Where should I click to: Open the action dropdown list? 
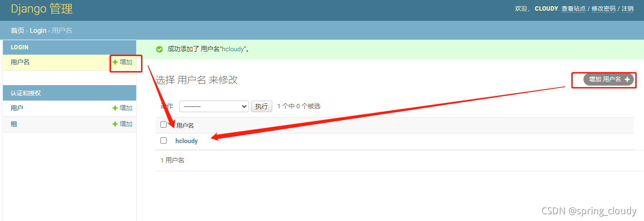(214, 106)
